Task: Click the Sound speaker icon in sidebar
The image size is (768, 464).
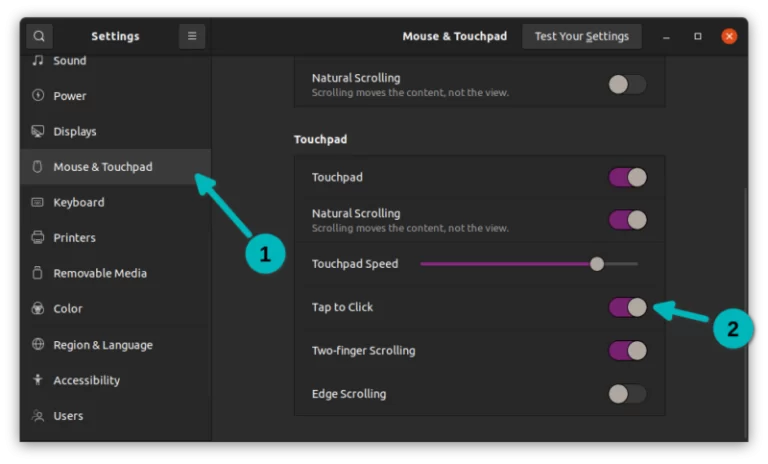Action: [38, 60]
